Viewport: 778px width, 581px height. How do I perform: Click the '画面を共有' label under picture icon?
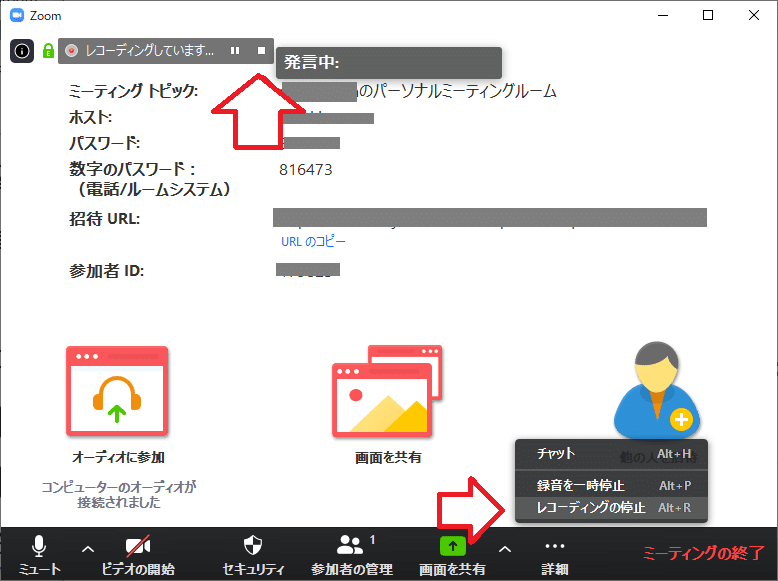tap(388, 457)
